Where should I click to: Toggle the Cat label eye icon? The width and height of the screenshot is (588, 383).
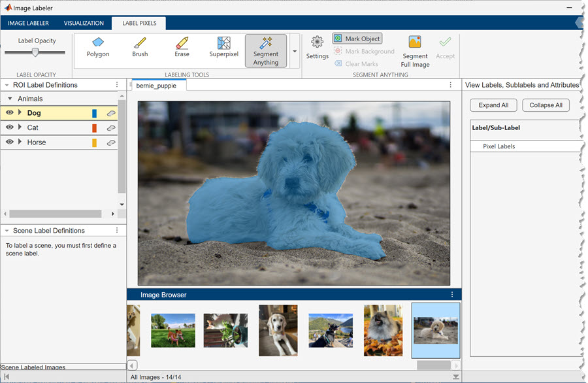[x=10, y=127]
